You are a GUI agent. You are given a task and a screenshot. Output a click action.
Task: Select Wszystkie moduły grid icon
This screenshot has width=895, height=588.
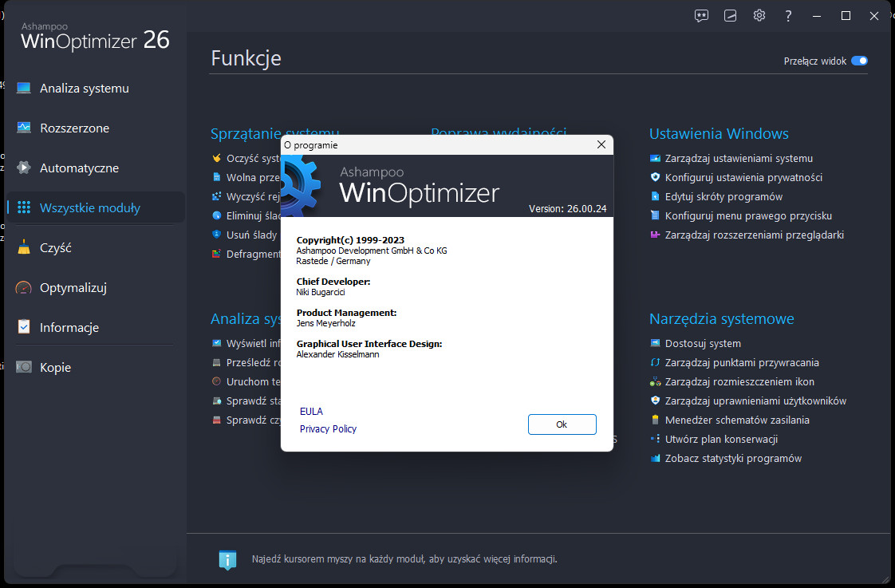click(x=23, y=207)
